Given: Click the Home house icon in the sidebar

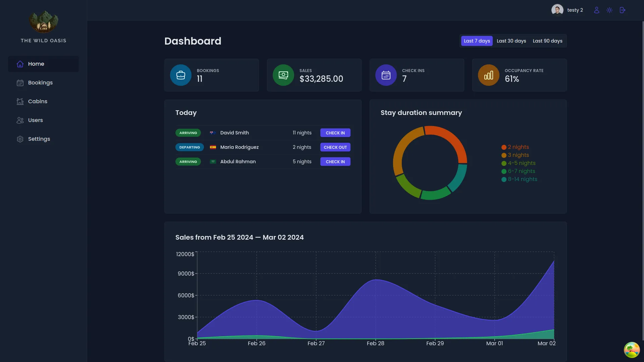Looking at the screenshot, I should pos(20,64).
